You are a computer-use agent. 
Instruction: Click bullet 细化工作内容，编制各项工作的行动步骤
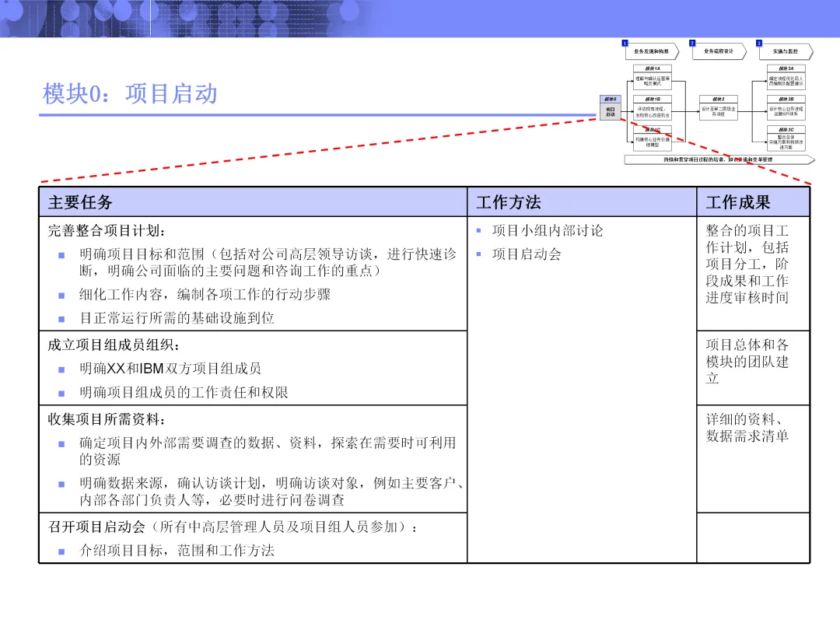205,295
